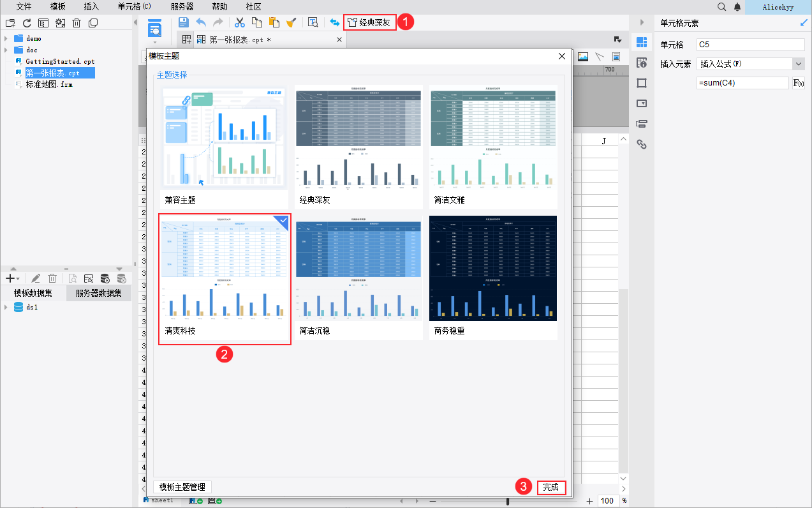Click the Save floppy disk icon

point(184,22)
